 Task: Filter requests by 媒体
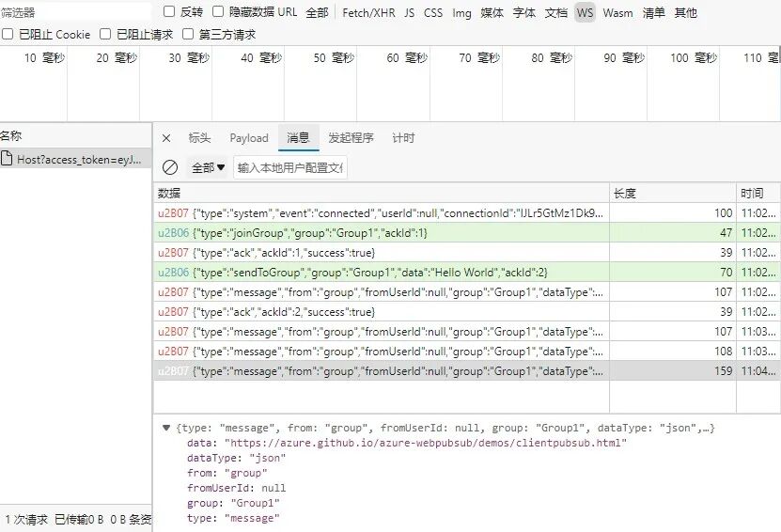tap(492, 12)
